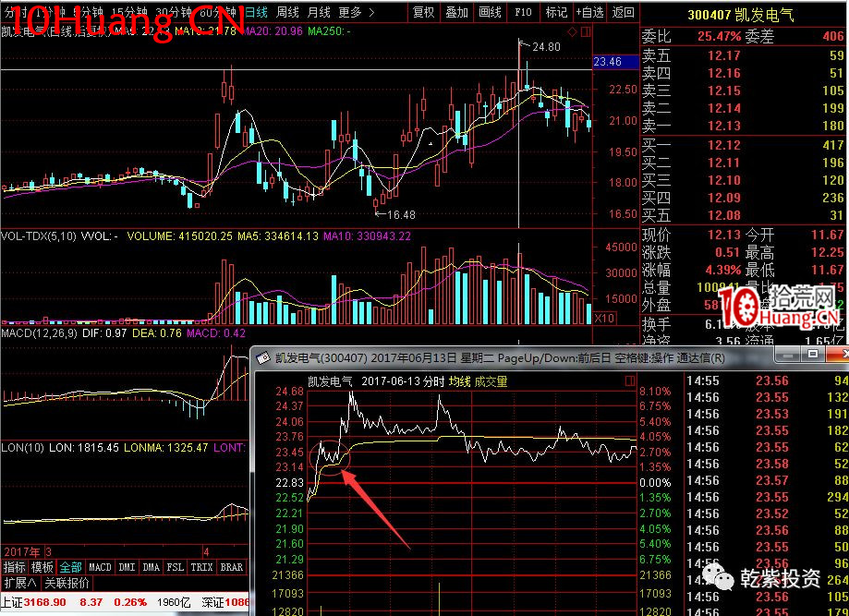Click the 委比 25.47% value
The width and height of the screenshot is (849, 616).
(719, 36)
